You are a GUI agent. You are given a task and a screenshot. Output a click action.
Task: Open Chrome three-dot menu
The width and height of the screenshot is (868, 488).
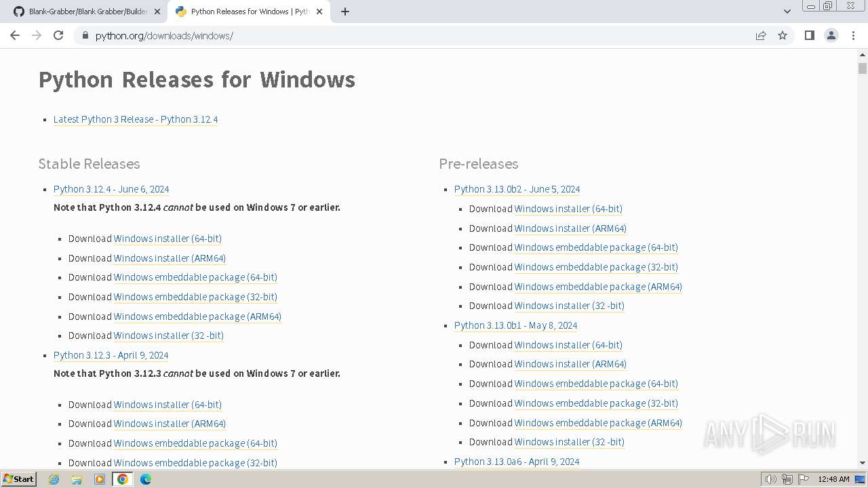(853, 35)
